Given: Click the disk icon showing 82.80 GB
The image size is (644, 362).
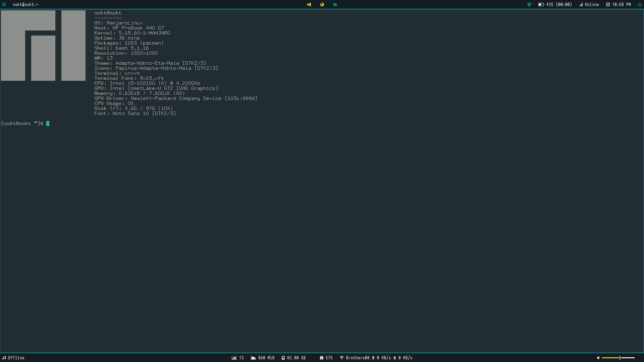Looking at the screenshot, I should 283,358.
